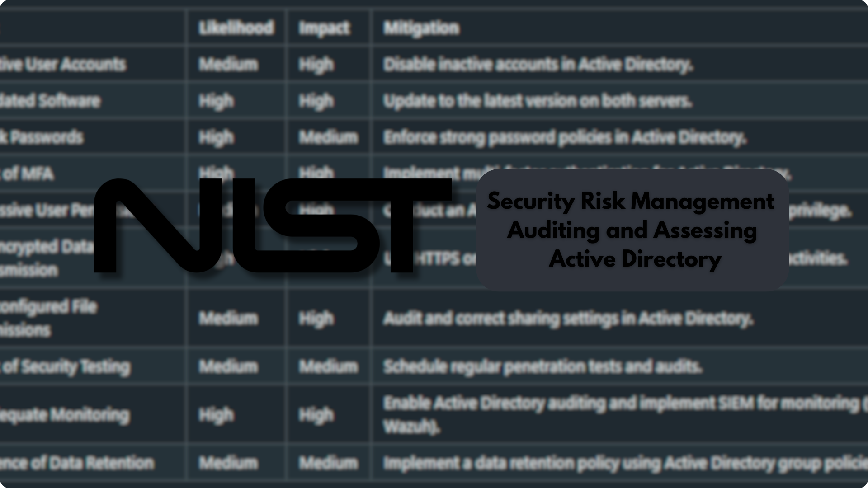Open the Auditing and Assessing menu
This screenshot has height=488, width=868.
pos(631,230)
